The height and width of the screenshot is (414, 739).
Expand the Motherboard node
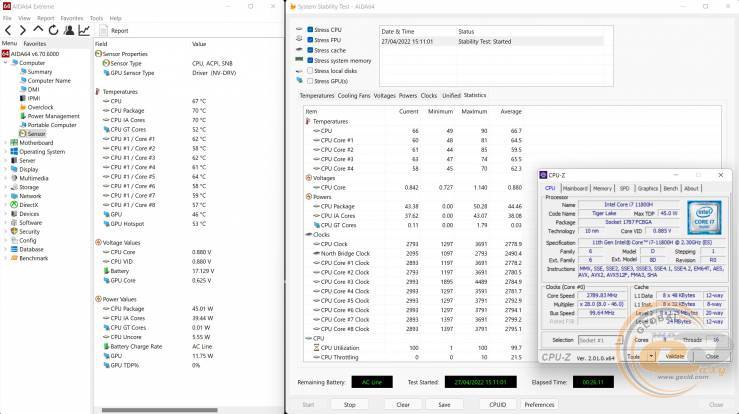[6, 143]
